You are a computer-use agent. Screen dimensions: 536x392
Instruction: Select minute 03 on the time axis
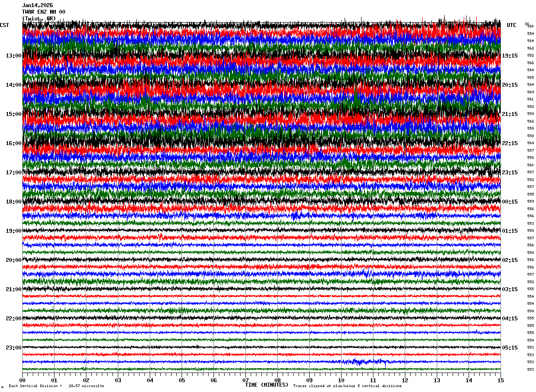[118, 380]
